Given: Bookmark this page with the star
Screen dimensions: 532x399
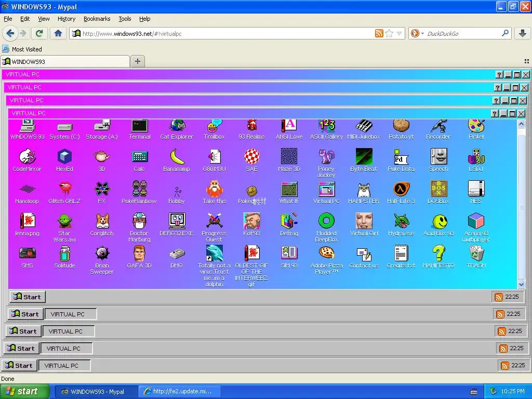Looking at the screenshot, I should click(390, 33).
